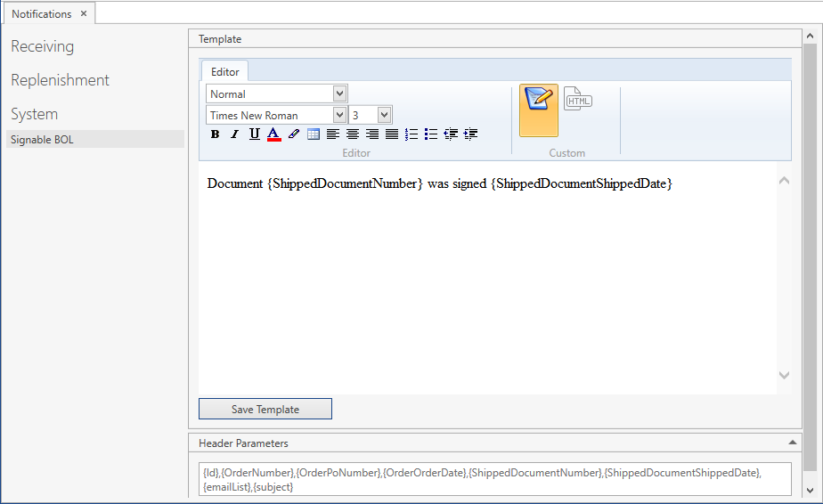Open the paragraph style dropdown showing Normal
Screen dimensions: 823x504
[339, 93]
